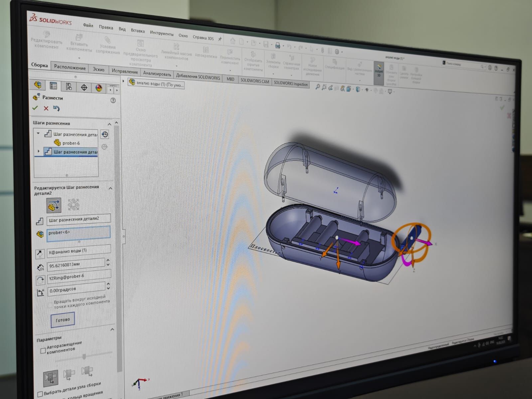The height and width of the screenshot is (399, 532).
Task: Collapse the Шаги разнесения section
Action: pyautogui.click(x=109, y=124)
